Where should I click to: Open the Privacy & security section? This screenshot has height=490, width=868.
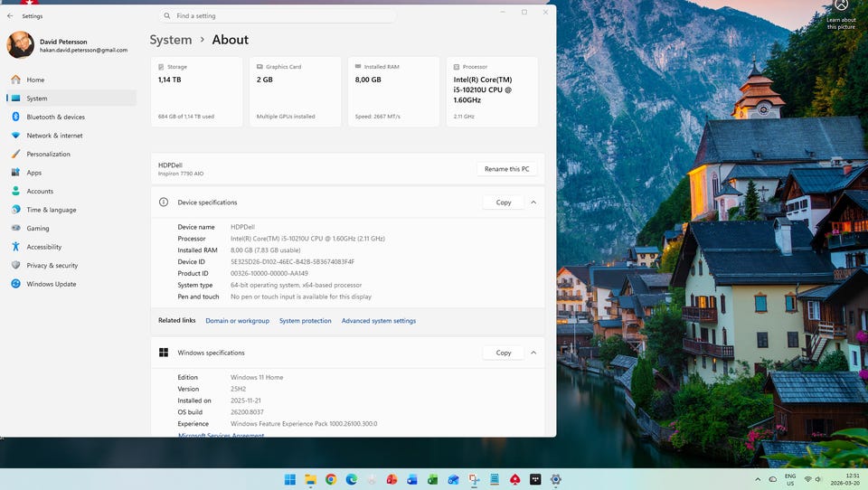(52, 266)
